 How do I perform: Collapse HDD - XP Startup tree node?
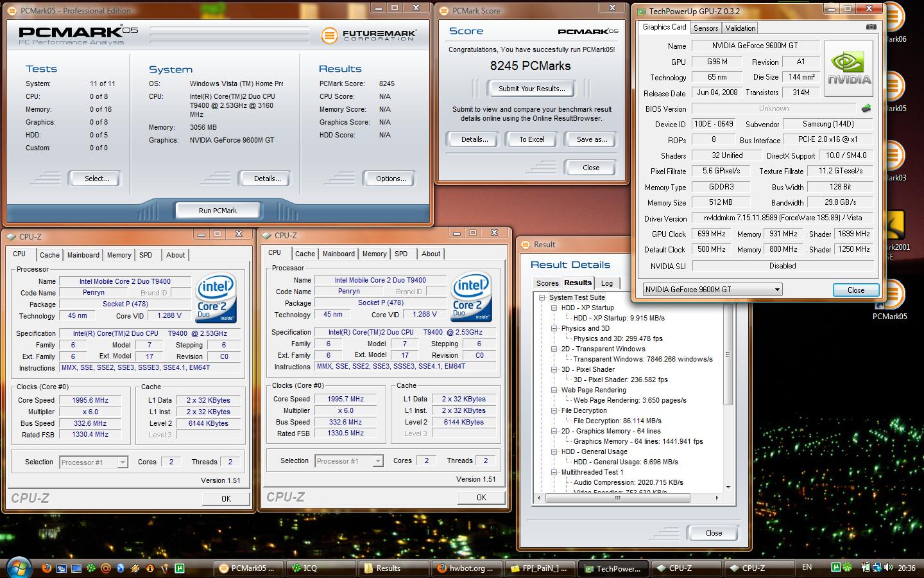pyautogui.click(x=554, y=308)
